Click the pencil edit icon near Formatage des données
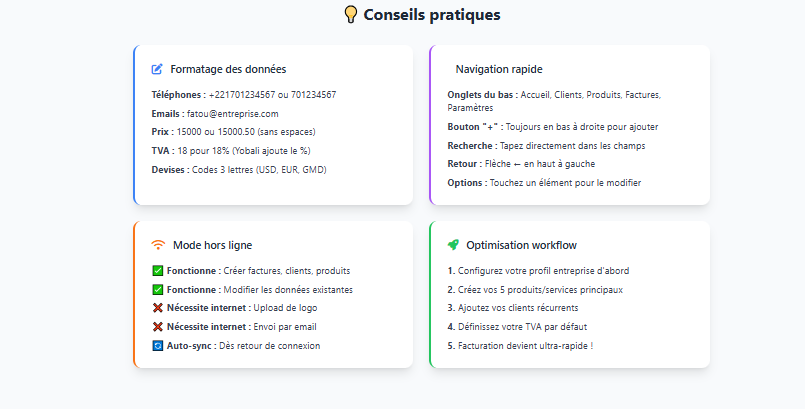Viewport: 805px width, 409px height. 157,69
